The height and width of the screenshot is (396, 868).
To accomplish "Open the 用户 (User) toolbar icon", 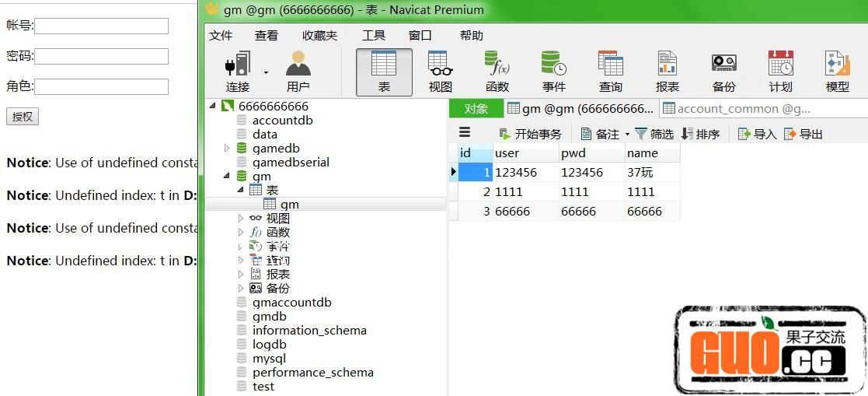I will click(x=298, y=72).
